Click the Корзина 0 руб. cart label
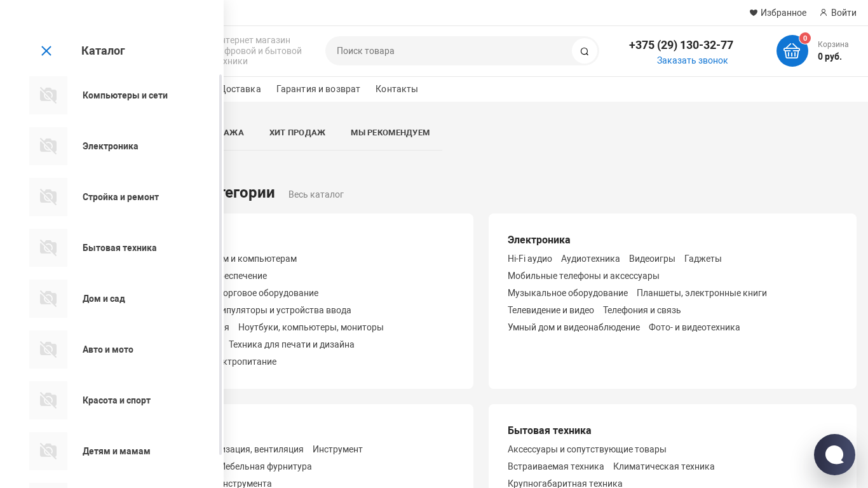This screenshot has height=488, width=868. click(x=833, y=51)
